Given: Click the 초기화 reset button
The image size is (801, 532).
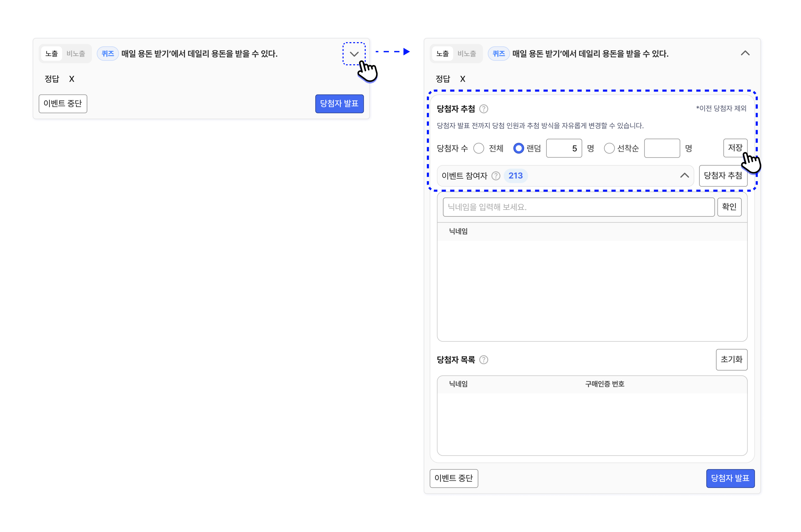Looking at the screenshot, I should pyautogui.click(x=731, y=359).
